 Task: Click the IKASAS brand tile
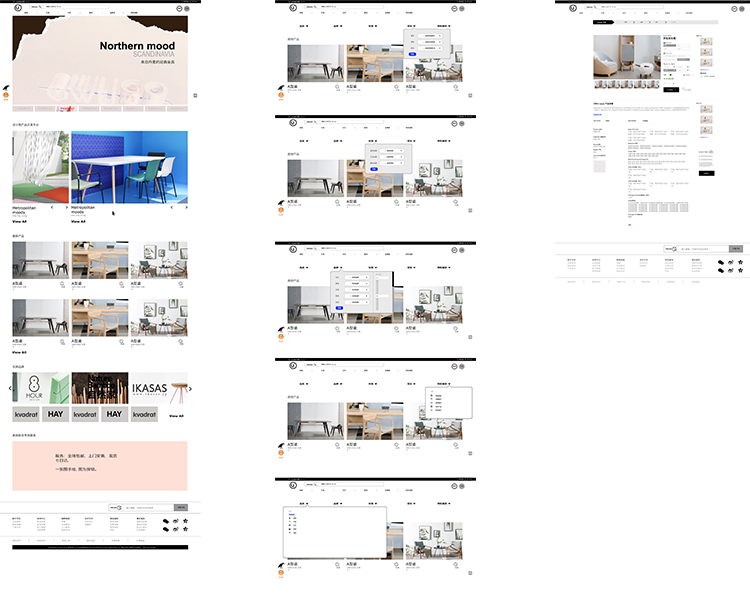click(x=160, y=388)
